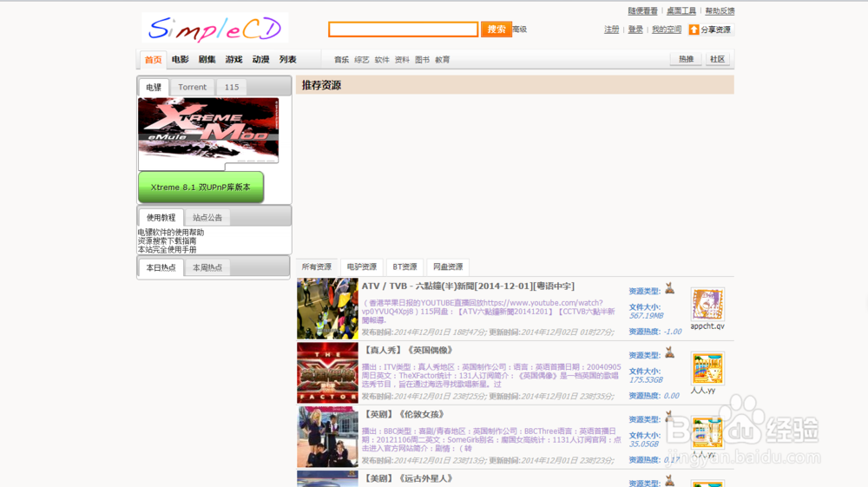Click the orange share-resource upload arrow icon

(x=694, y=30)
